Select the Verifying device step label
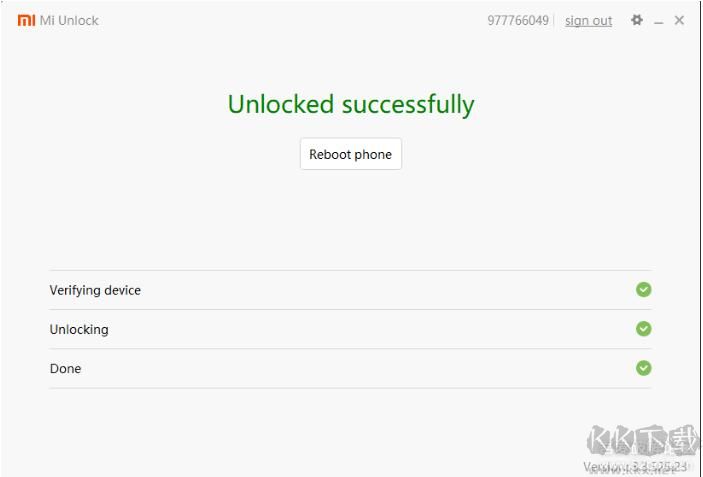Viewport: 703px width, 477px height. 95,291
